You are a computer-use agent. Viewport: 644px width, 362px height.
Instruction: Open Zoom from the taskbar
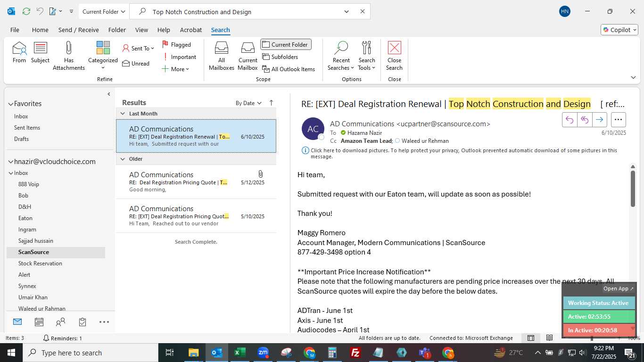pyautogui.click(x=263, y=353)
